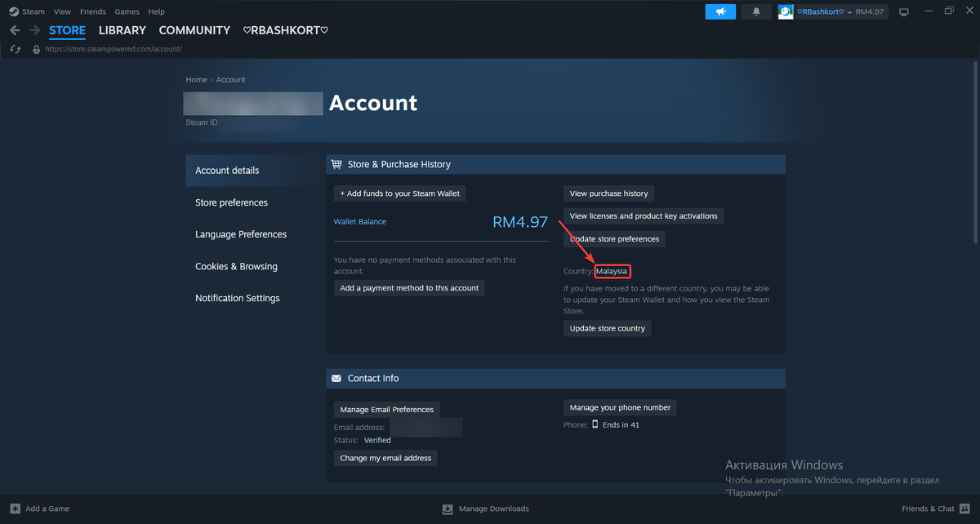This screenshot has width=980, height=524.
Task: Open the Friends menu
Action: tap(93, 11)
